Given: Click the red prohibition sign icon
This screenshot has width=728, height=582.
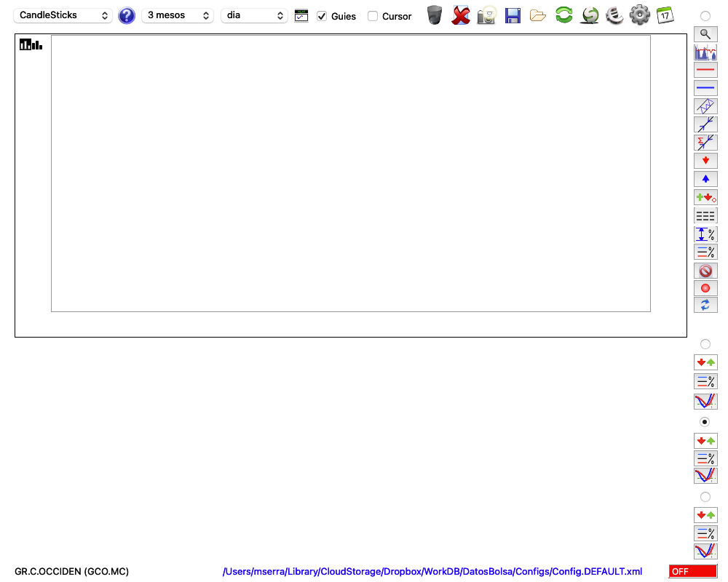Looking at the screenshot, I should pos(705,271).
